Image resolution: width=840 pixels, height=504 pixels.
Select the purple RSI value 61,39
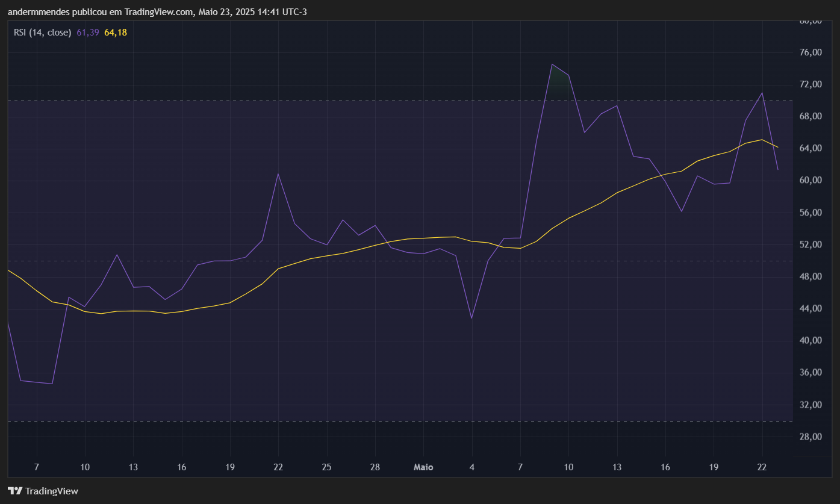click(88, 33)
